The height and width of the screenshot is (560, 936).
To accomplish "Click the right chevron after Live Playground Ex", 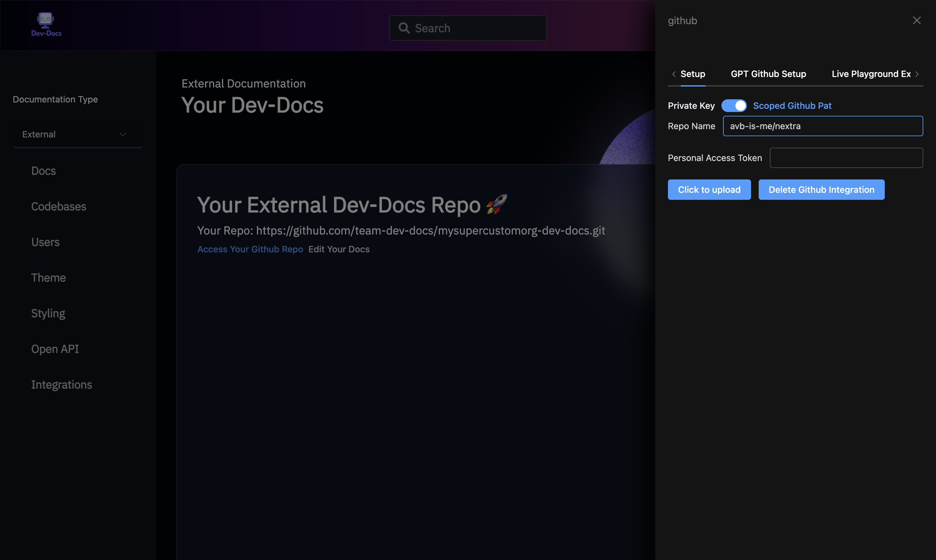I will pyautogui.click(x=918, y=74).
